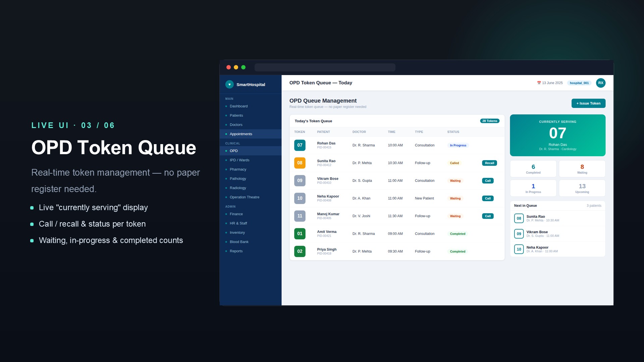This screenshot has height=362, width=644.
Task: Open Pharmacy in the sidebar
Action: [x=251, y=170]
